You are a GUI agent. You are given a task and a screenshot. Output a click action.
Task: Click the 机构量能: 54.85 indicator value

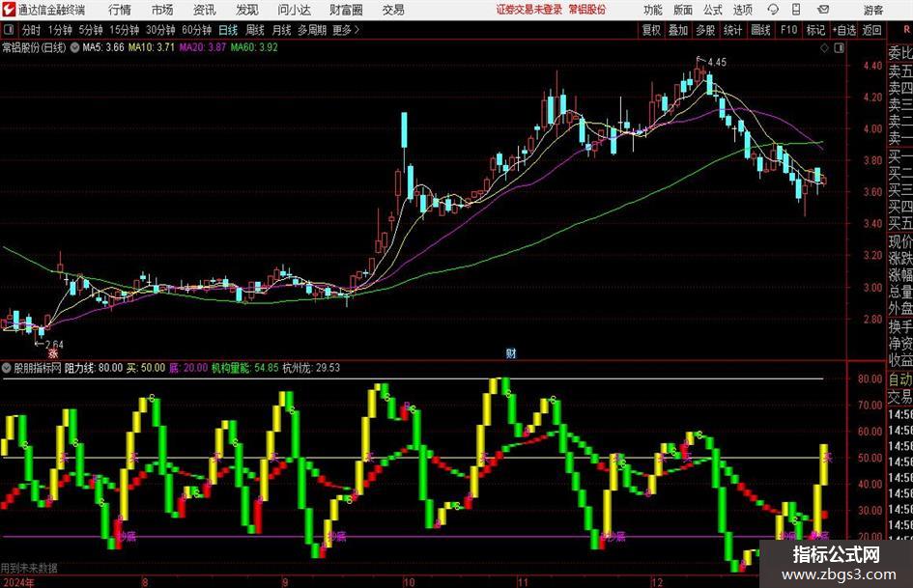coord(244,368)
